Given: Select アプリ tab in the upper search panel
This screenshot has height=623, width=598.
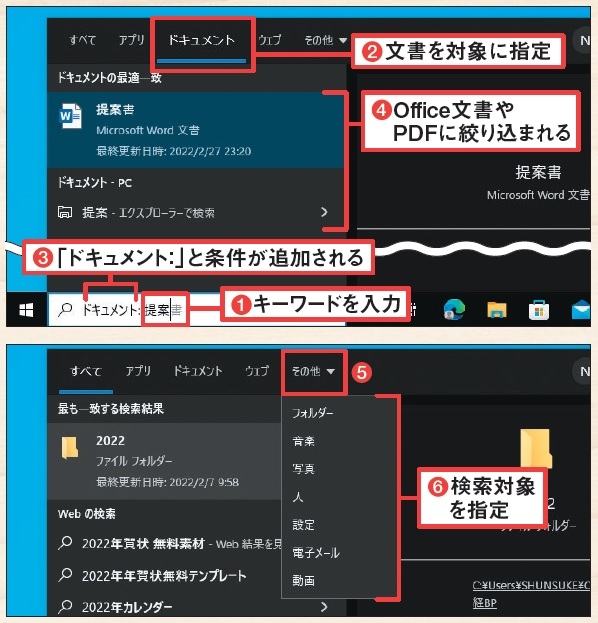Looking at the screenshot, I should click(132, 40).
